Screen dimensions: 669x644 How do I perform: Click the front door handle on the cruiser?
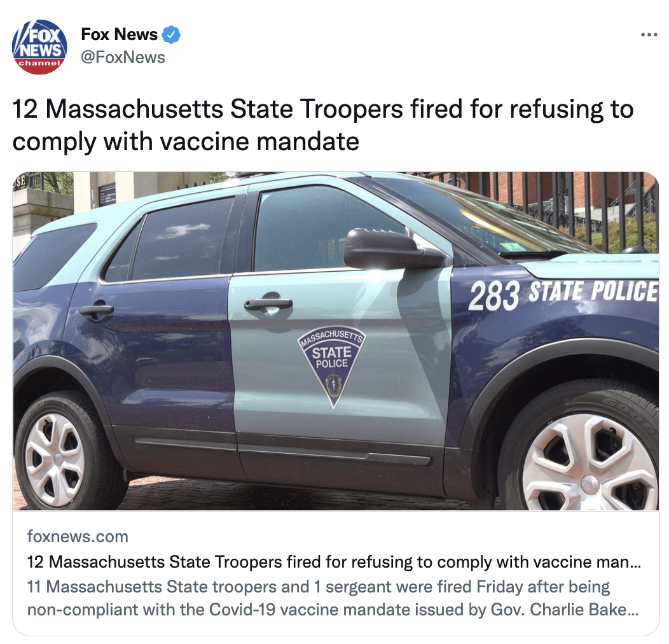(268, 304)
